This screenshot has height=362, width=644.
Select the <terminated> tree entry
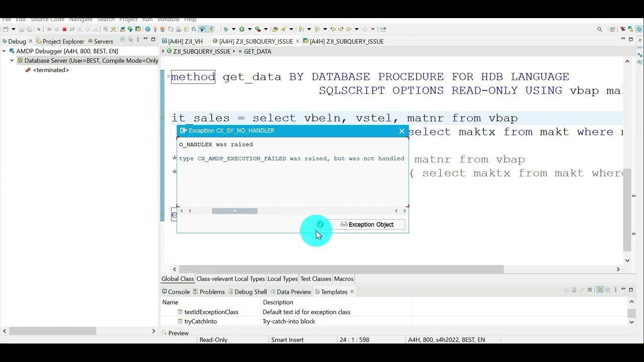[x=51, y=70]
